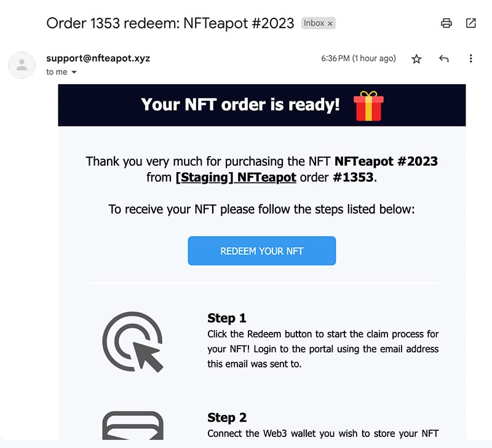
Task: Click the "Step 2" heading text
Action: tap(227, 418)
